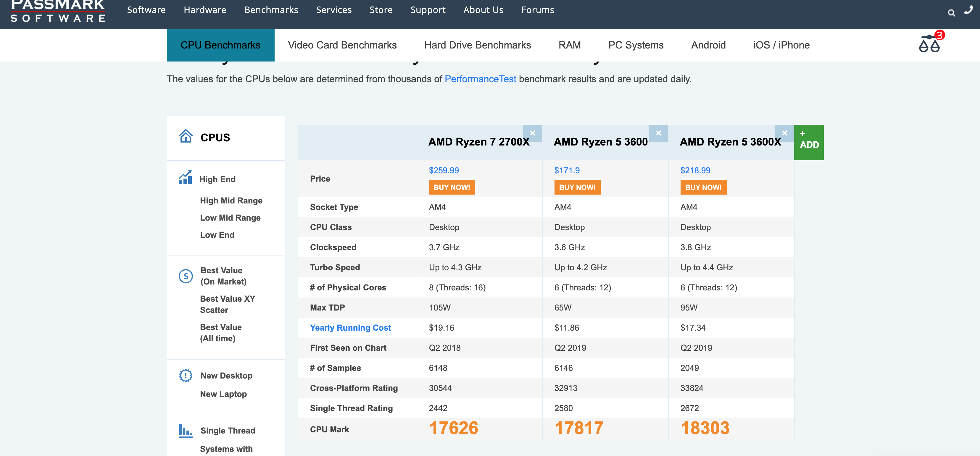The image size is (980, 456).
Task: Remove AMD Ryzen 5 3600X column
Action: [784, 133]
